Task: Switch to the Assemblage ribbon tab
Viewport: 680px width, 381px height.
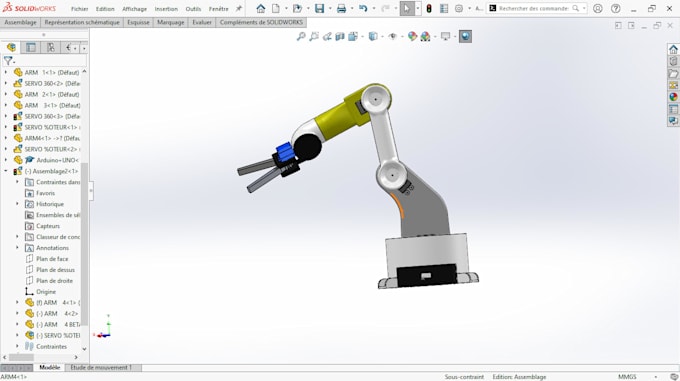Action: tap(20, 22)
